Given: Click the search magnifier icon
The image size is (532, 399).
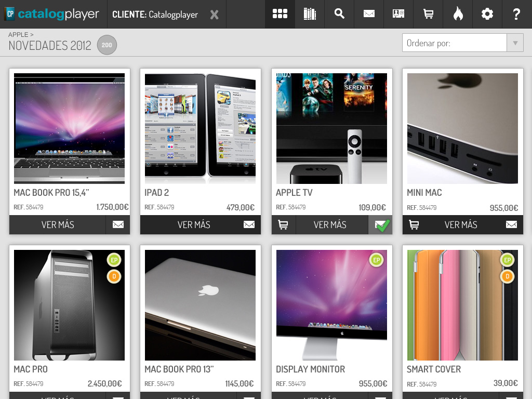Looking at the screenshot, I should 339,14.
